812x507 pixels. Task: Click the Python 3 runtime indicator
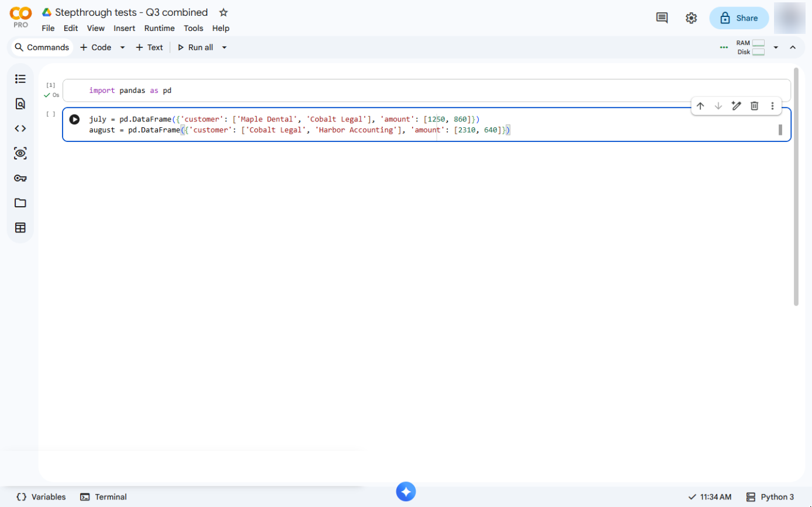(770, 497)
